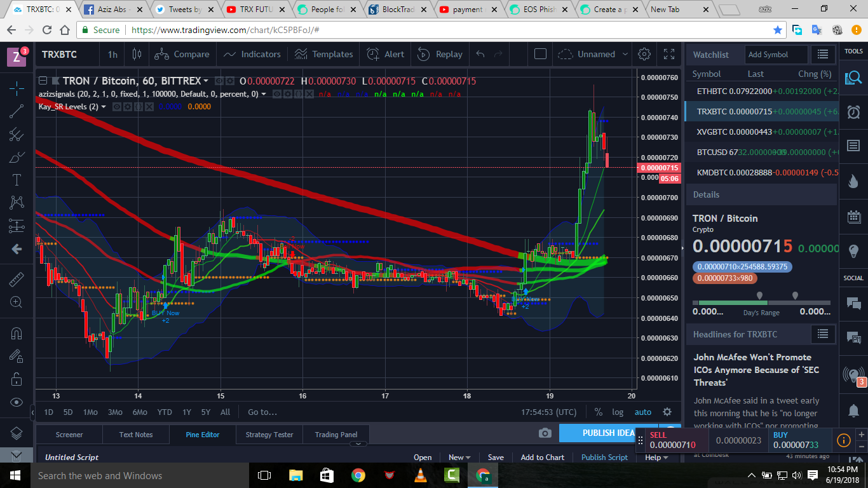868x488 pixels.
Task: Activate the zoom in tool
Action: pos(16,302)
